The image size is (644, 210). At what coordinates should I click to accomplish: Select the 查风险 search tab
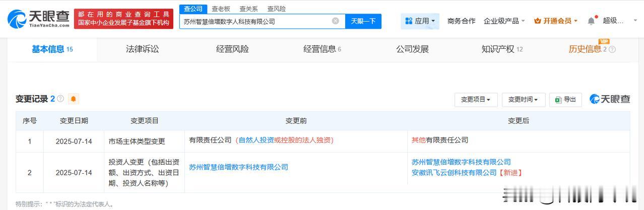point(276,9)
